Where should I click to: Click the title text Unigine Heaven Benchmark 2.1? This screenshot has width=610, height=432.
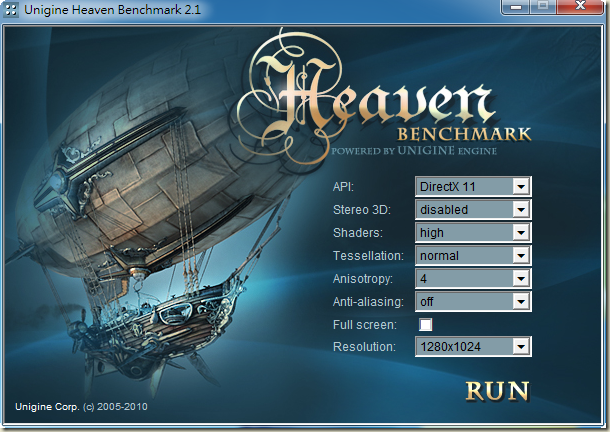(x=112, y=9)
